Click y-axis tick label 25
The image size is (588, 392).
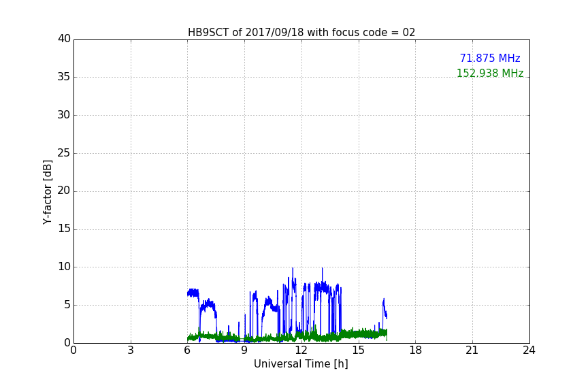[x=64, y=152]
